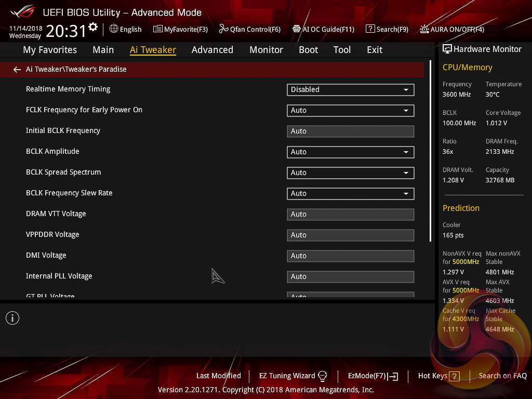
Task: Open the Realtime Memory Timing dropdown
Action: pos(350,89)
